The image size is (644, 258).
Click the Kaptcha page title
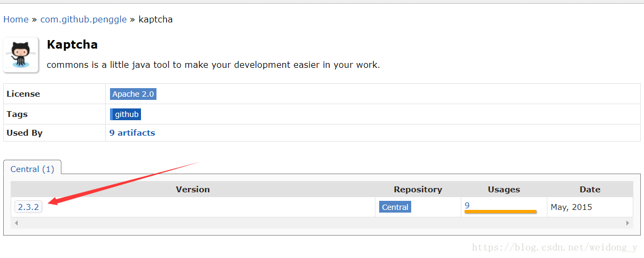click(72, 45)
